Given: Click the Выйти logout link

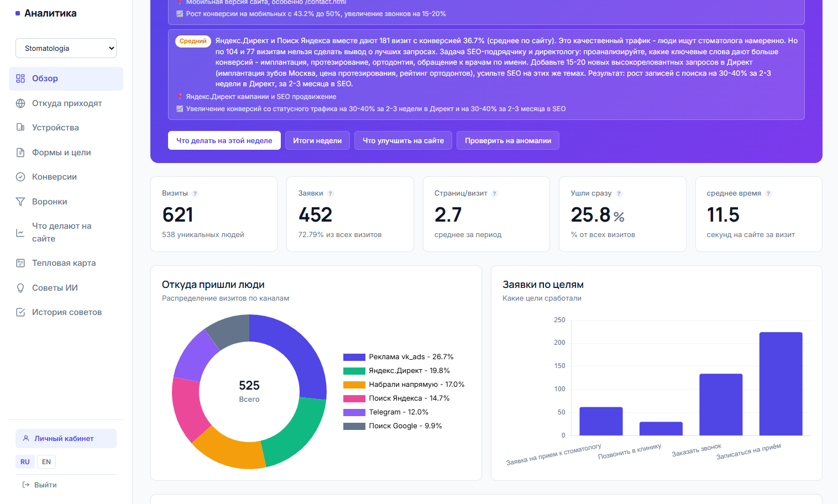Looking at the screenshot, I should click(39, 485).
